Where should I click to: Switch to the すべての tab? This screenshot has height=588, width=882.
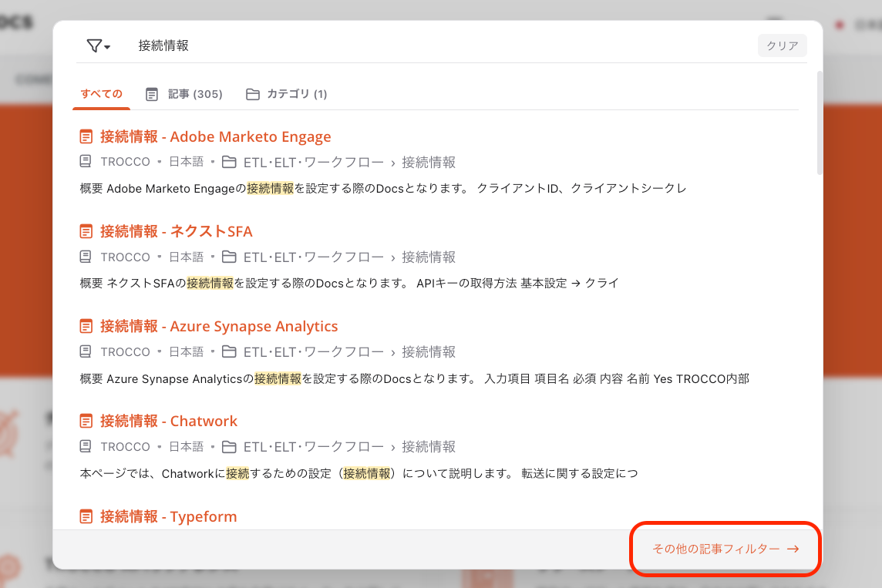[101, 94]
